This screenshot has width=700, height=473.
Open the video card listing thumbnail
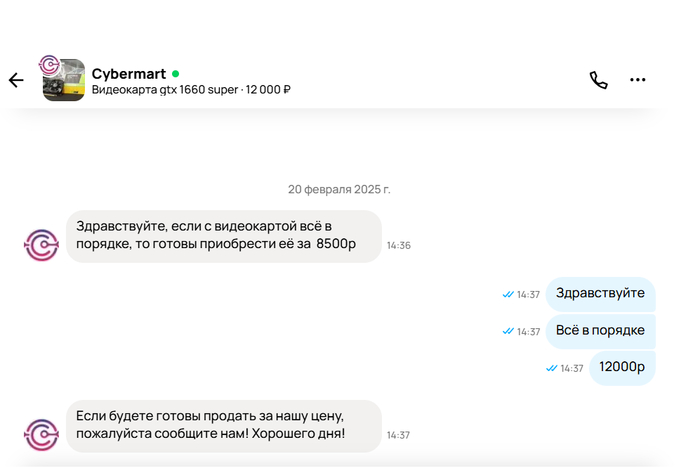[x=66, y=83]
